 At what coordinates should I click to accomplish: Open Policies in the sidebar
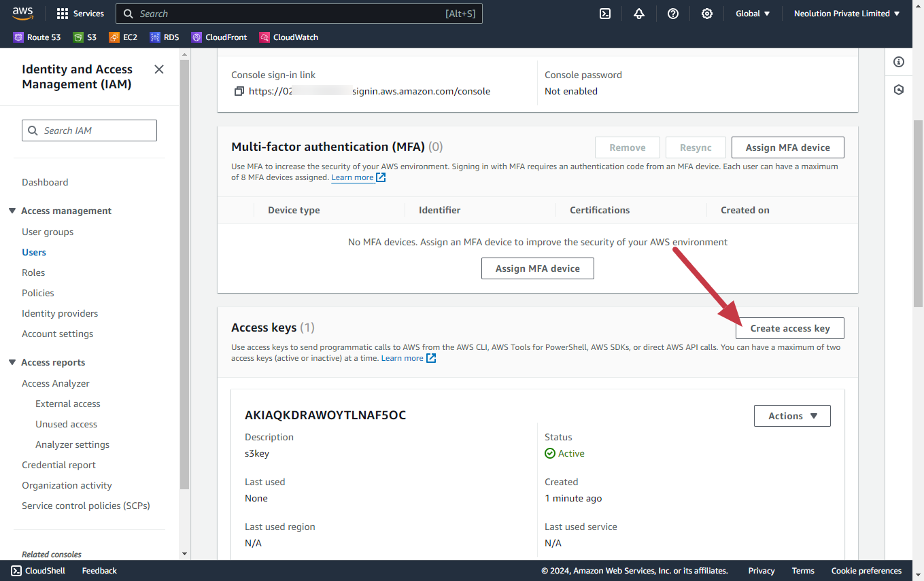[38, 293]
